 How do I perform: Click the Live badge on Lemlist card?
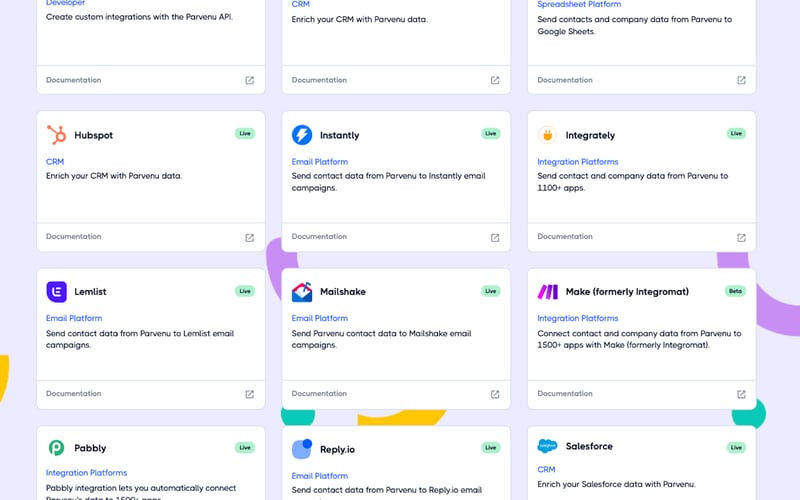click(245, 291)
